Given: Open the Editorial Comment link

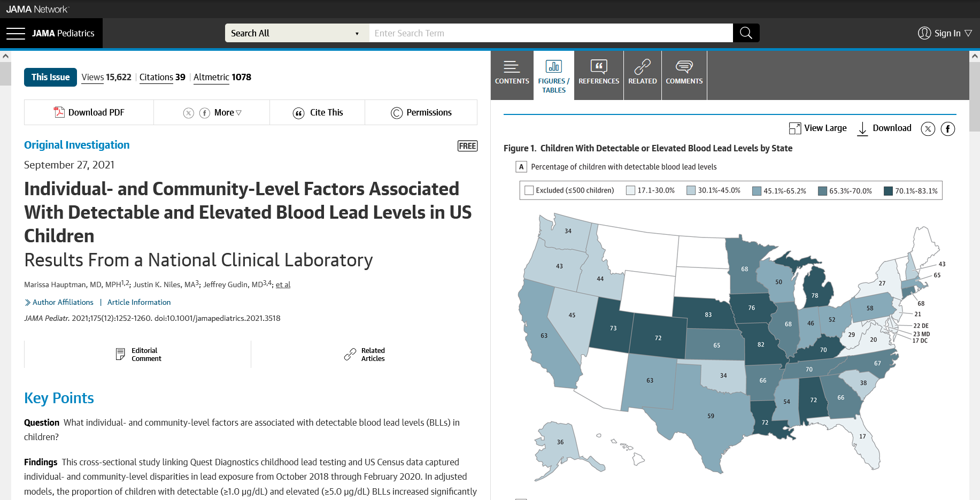Looking at the screenshot, I should tap(138, 355).
